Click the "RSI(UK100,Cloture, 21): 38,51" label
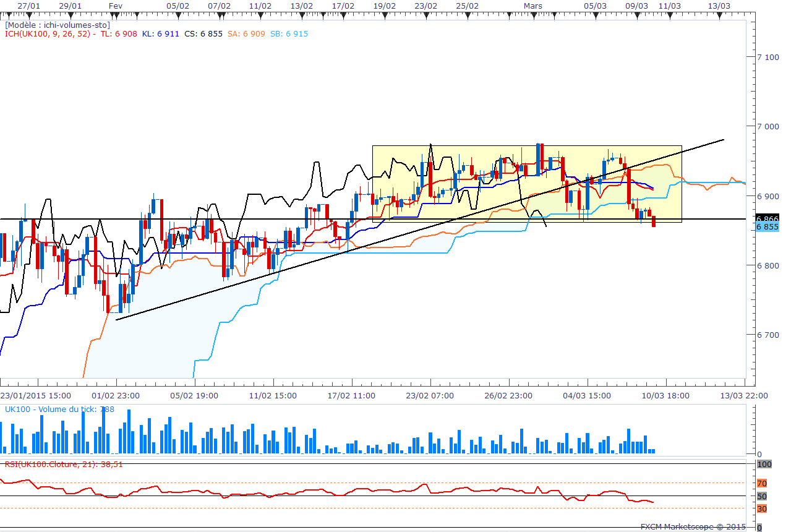 (x=64, y=464)
